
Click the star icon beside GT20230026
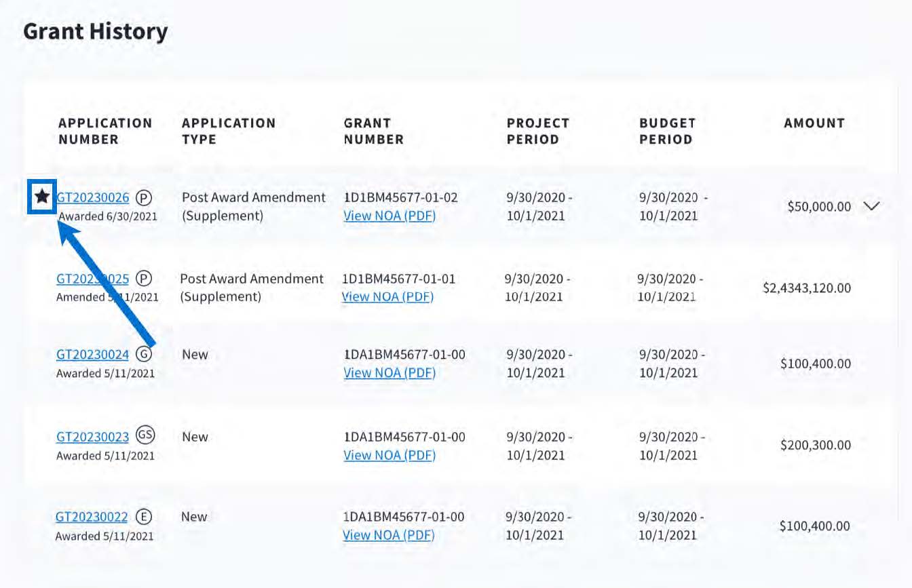(42, 197)
